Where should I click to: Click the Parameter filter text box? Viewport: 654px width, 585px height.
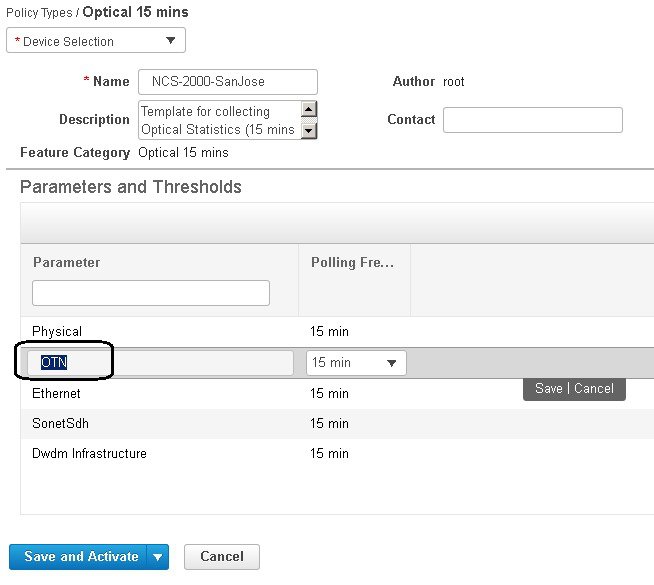151,293
